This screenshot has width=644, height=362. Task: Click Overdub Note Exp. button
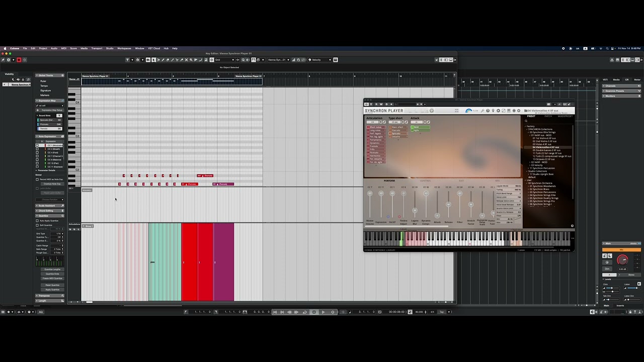52,184
